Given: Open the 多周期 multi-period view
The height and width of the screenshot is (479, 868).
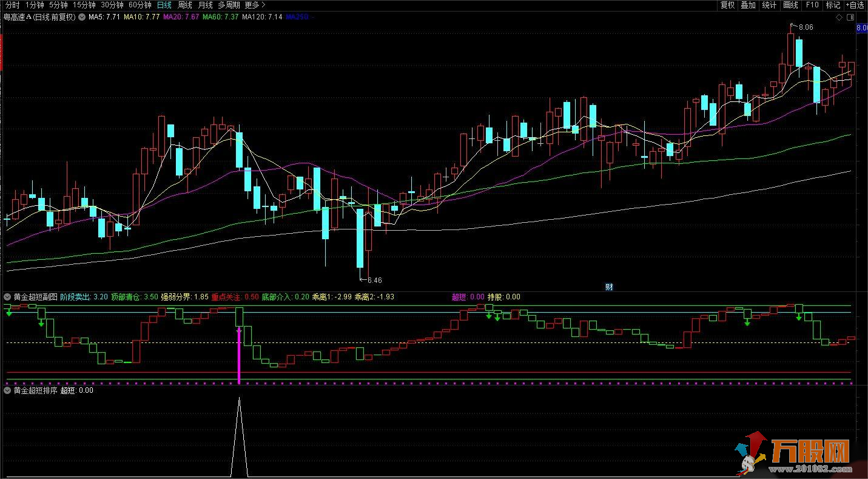Looking at the screenshot, I should [x=230, y=5].
